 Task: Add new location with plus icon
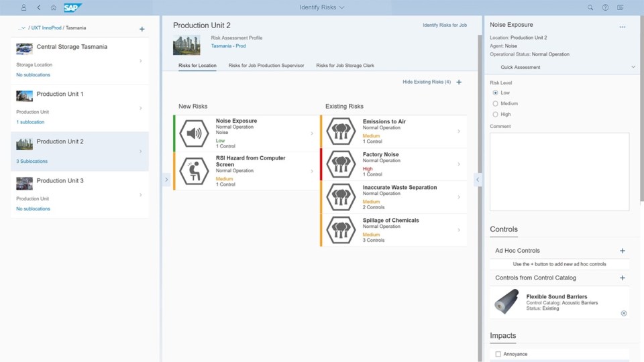point(142,29)
